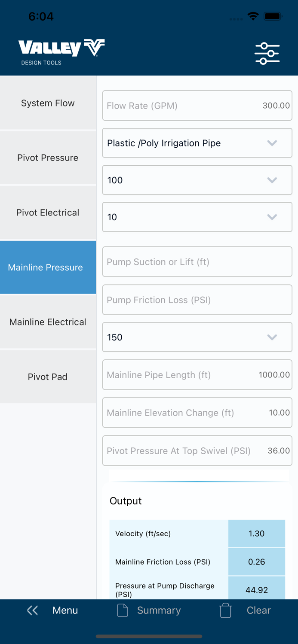Tap the Clear trash icon

(225, 610)
